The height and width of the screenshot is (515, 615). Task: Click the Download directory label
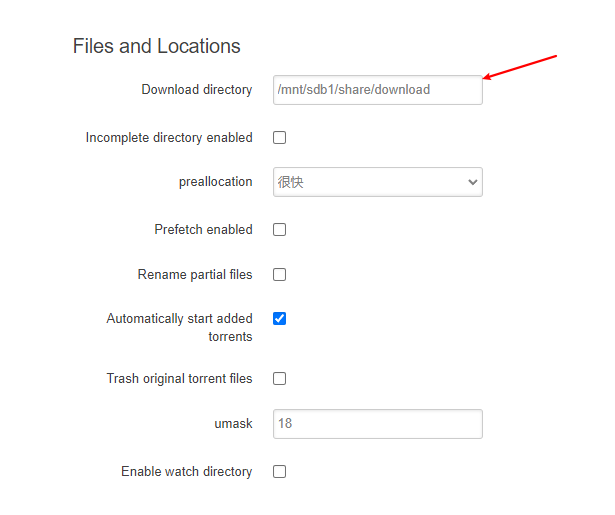[x=197, y=89]
